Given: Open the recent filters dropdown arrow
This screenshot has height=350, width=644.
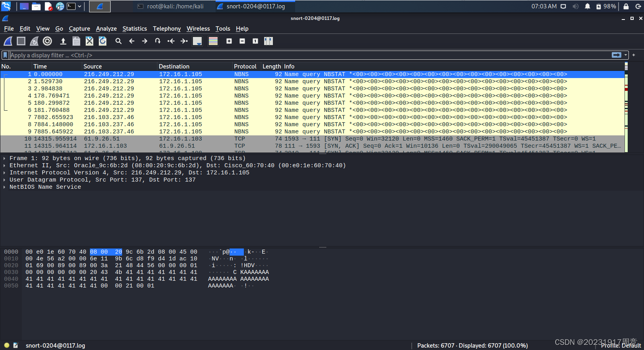Looking at the screenshot, I should tap(626, 55).
